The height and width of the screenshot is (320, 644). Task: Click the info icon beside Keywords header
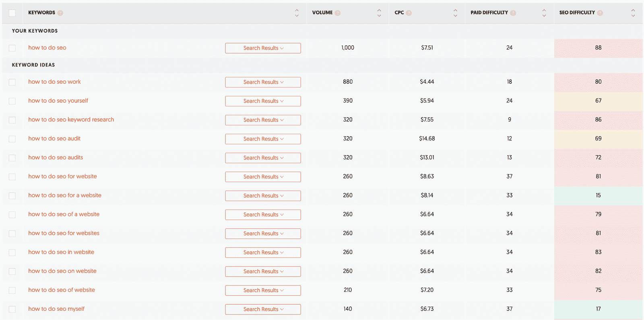pyautogui.click(x=60, y=13)
